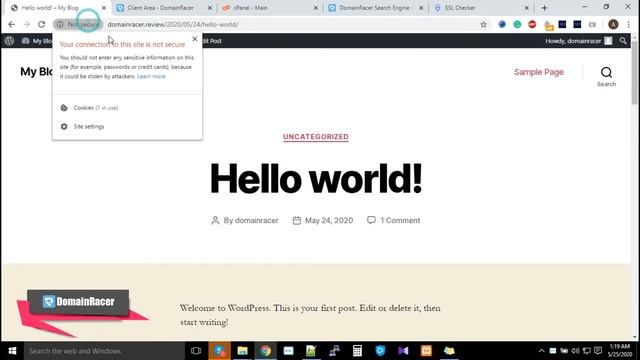The image size is (640, 360).
Task: Click the Hello world! post title
Action: (316, 178)
